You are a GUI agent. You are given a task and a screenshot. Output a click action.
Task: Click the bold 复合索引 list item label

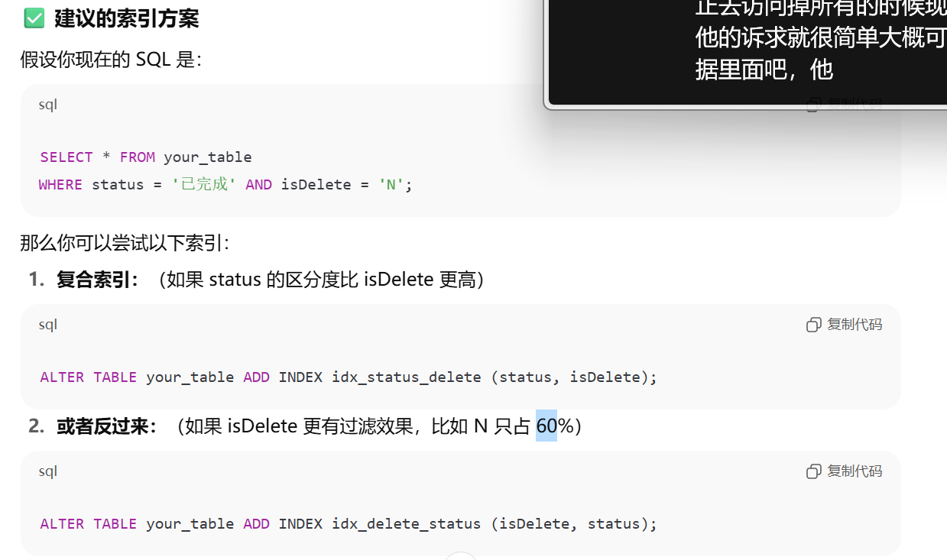pyautogui.click(x=98, y=280)
